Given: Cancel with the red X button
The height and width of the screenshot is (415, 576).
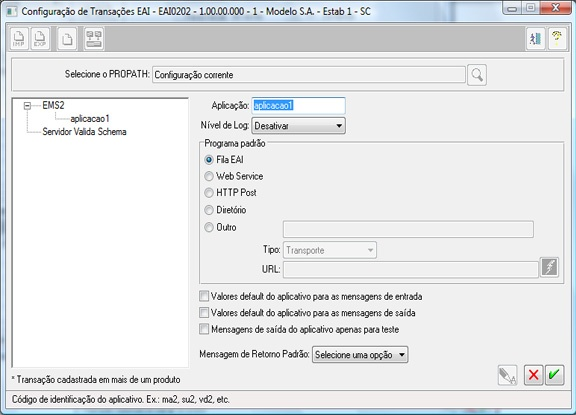Looking at the screenshot, I should pos(533,375).
